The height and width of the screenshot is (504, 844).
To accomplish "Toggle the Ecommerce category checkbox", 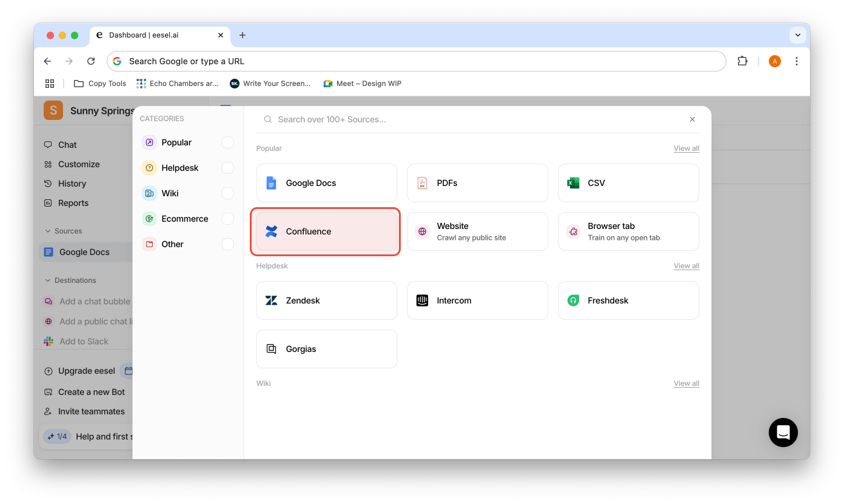I will tap(227, 219).
